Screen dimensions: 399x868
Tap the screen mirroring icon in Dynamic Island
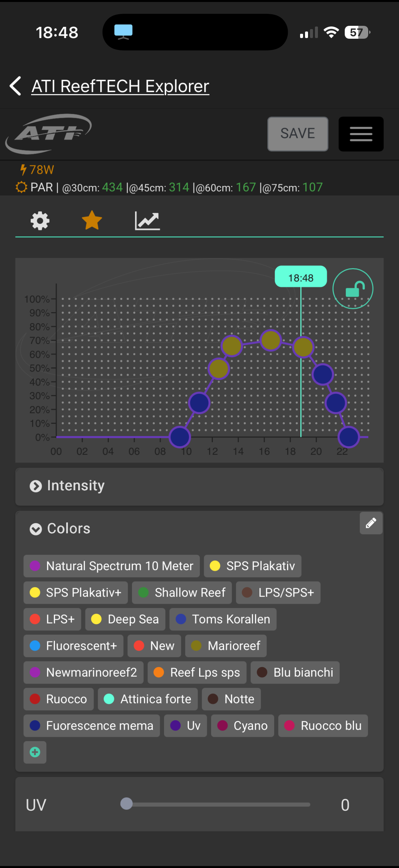123,32
